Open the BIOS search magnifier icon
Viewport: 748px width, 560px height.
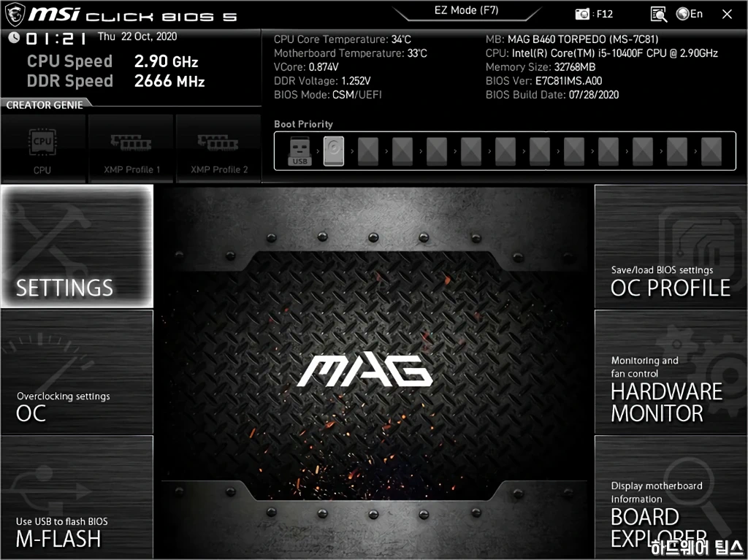[658, 15]
